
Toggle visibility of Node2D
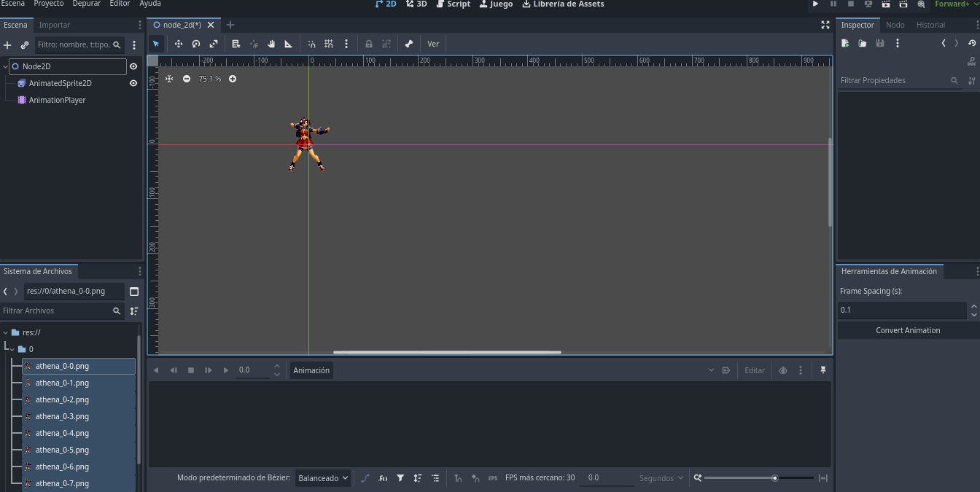133,66
